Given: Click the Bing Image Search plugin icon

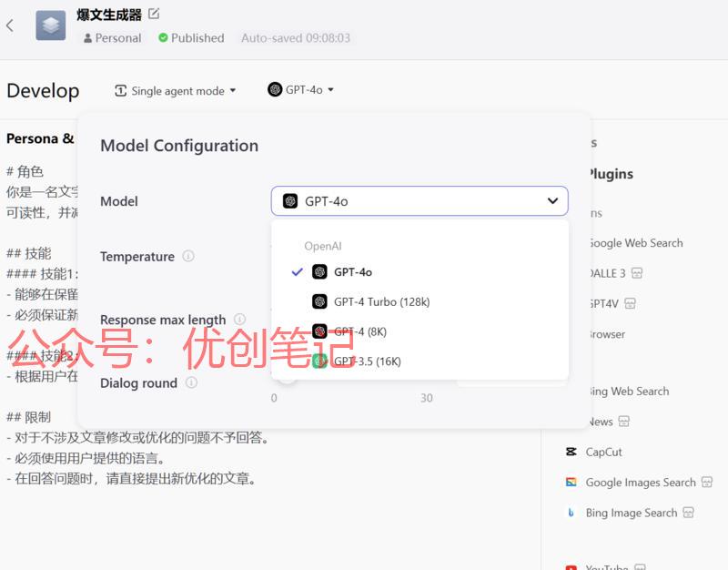Looking at the screenshot, I should [571, 513].
